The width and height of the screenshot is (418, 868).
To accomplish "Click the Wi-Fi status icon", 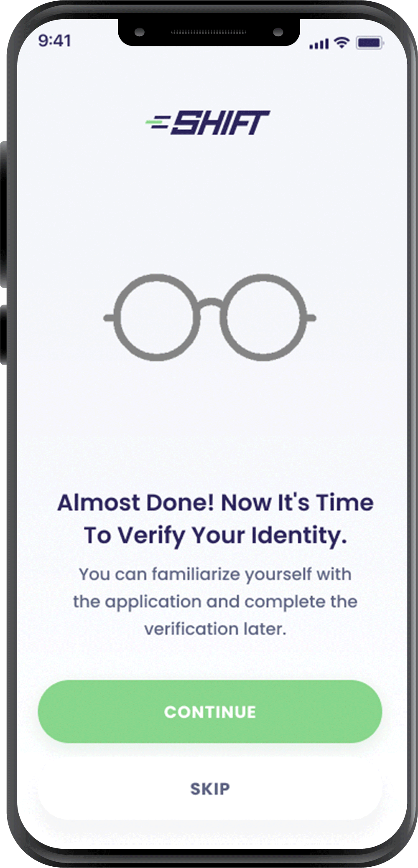I will 342,42.
